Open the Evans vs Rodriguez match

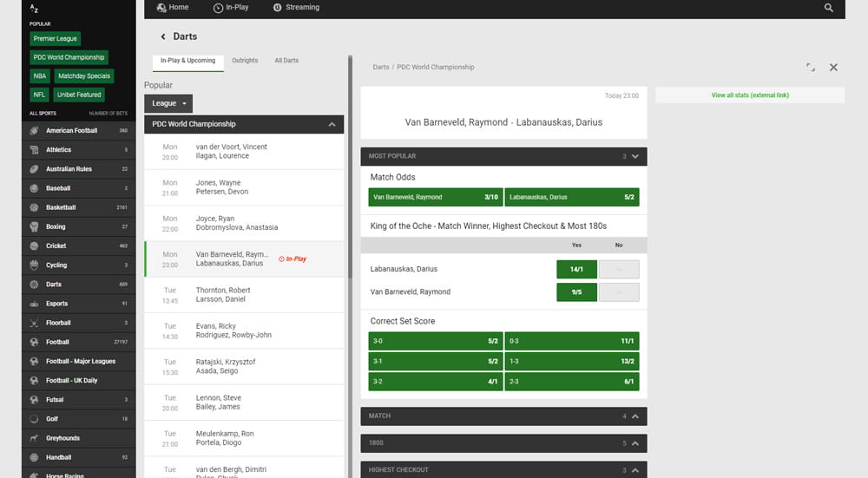pyautogui.click(x=244, y=331)
